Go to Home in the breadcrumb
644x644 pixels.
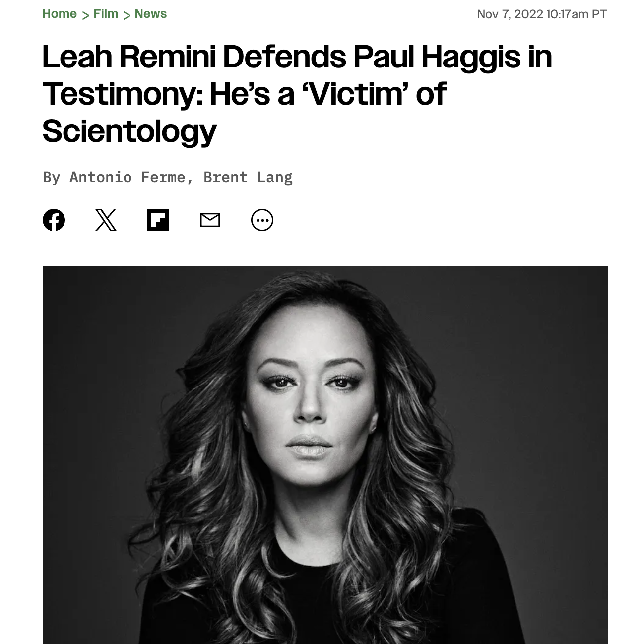click(60, 14)
